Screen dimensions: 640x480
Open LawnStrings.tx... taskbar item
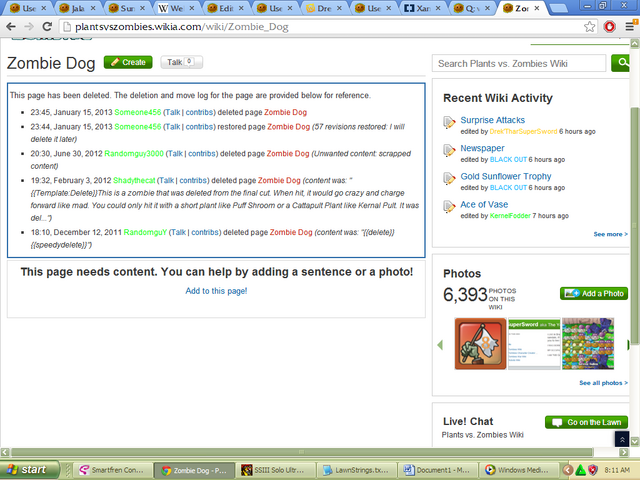point(356,470)
